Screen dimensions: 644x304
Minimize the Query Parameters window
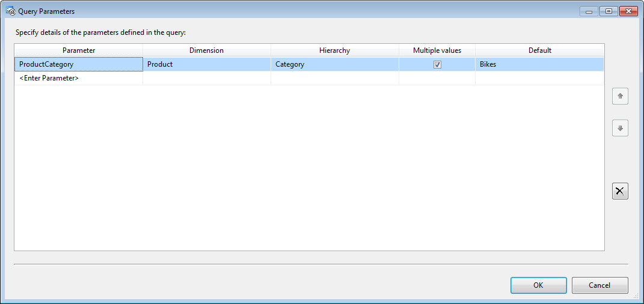click(589, 11)
